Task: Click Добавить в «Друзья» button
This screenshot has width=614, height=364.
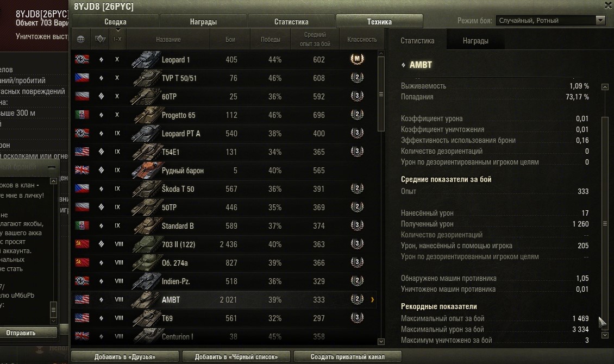Action: pyautogui.click(x=125, y=356)
